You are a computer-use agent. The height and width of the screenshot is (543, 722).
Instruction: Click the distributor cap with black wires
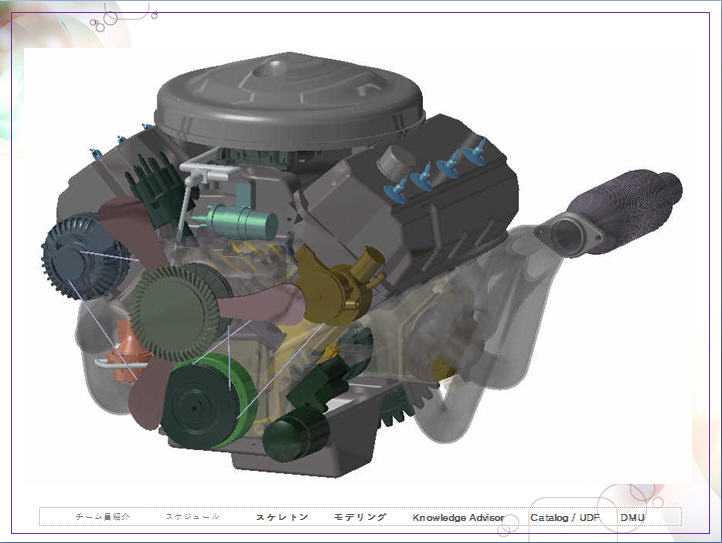[156, 180]
